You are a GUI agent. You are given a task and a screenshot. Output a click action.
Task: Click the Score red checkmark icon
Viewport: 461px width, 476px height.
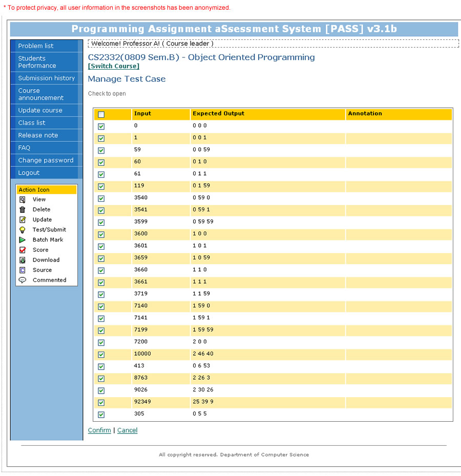(23, 250)
